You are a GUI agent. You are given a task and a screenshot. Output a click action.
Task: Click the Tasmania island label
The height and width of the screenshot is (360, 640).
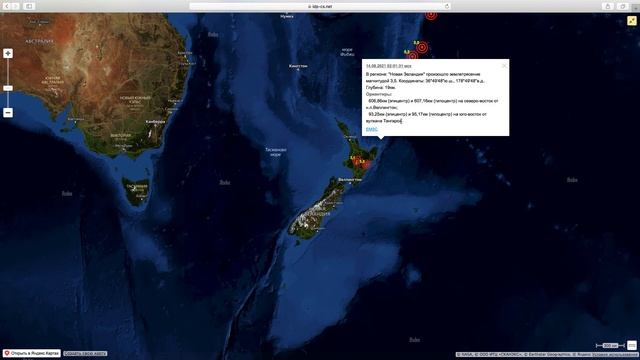(136, 188)
